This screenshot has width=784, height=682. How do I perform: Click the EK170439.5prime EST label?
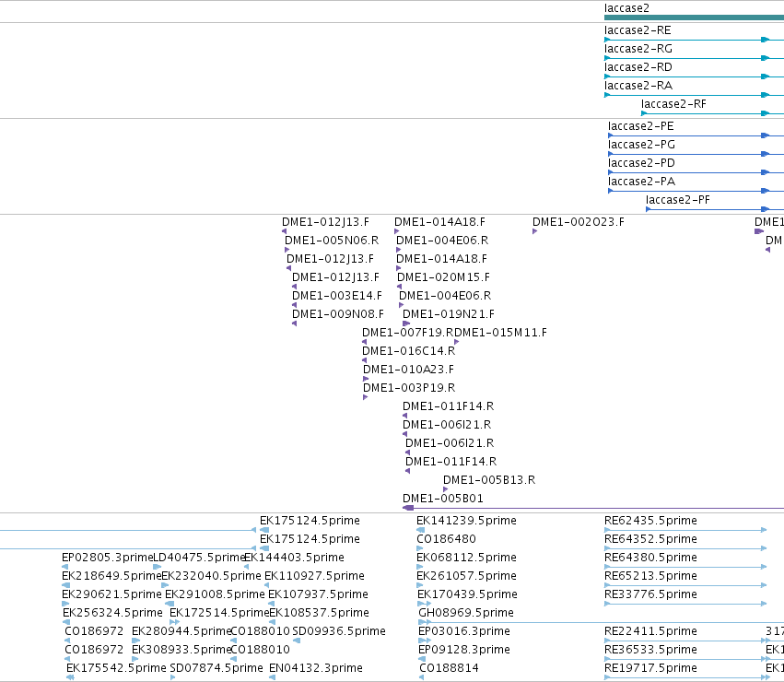pos(467,595)
